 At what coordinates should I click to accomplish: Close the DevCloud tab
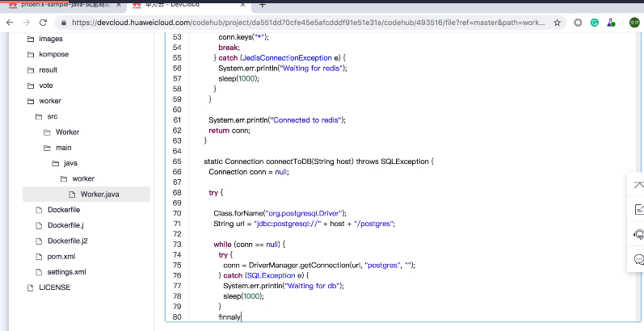click(x=242, y=5)
